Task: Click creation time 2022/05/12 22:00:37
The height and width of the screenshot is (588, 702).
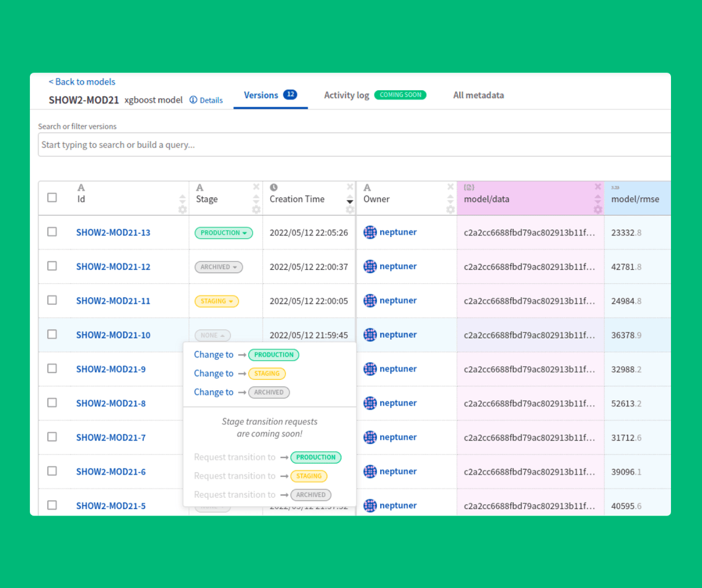Action: point(309,267)
